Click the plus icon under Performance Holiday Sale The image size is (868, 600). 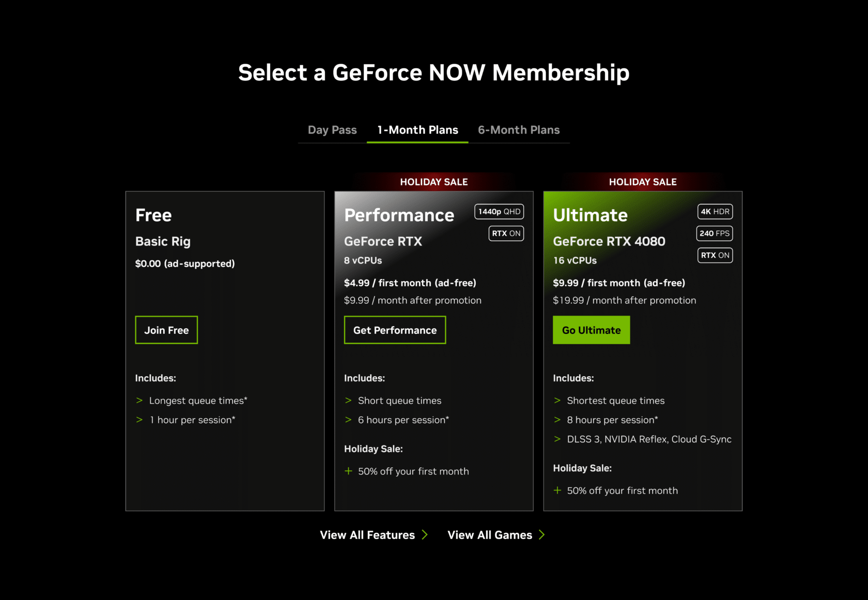click(x=349, y=471)
